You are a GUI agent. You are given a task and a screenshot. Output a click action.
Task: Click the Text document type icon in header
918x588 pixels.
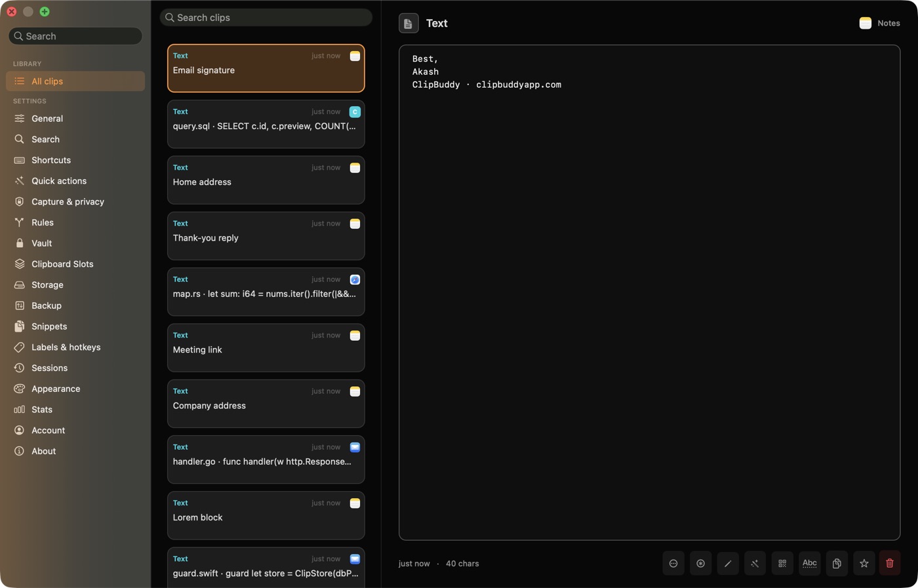(409, 24)
